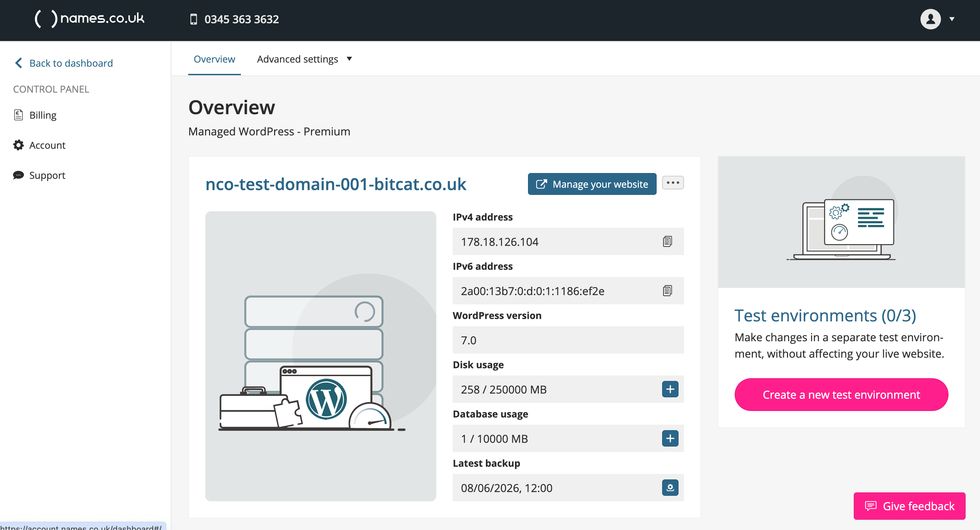The height and width of the screenshot is (530, 980).
Task: Click the test environment laptop illustration
Action: 841,222
